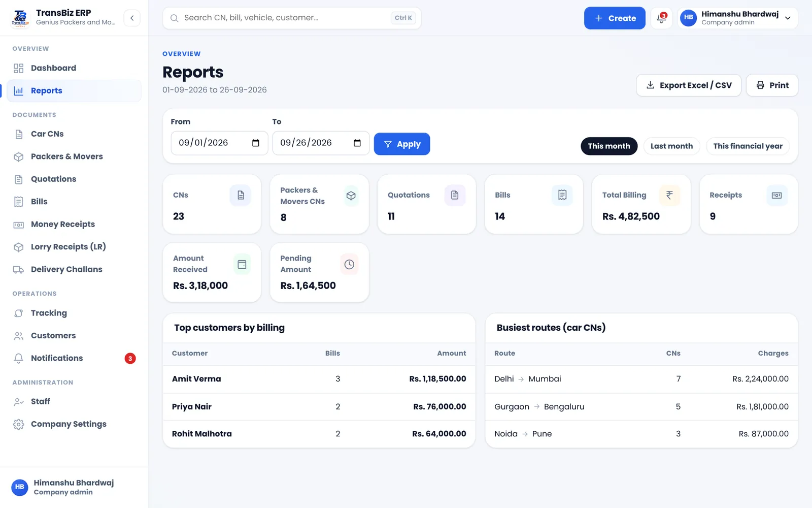Open Lorry Receipts (LR)
Viewport: 812px width, 508px height.
coord(74,247)
